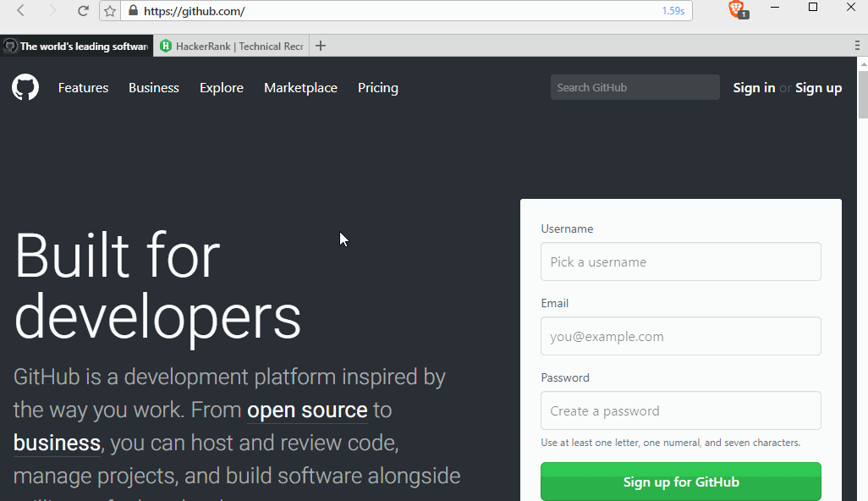Click the Sign in link
This screenshot has width=868, height=501.
click(754, 87)
